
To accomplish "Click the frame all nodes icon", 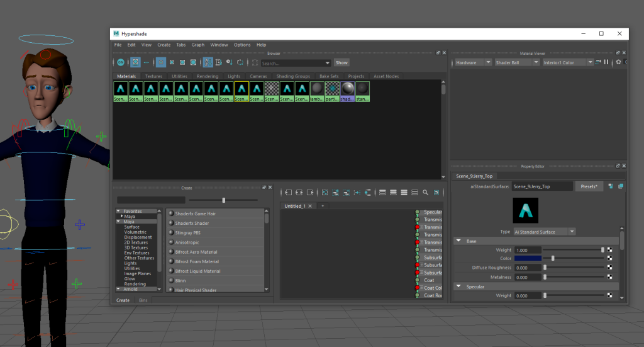I will tap(325, 193).
